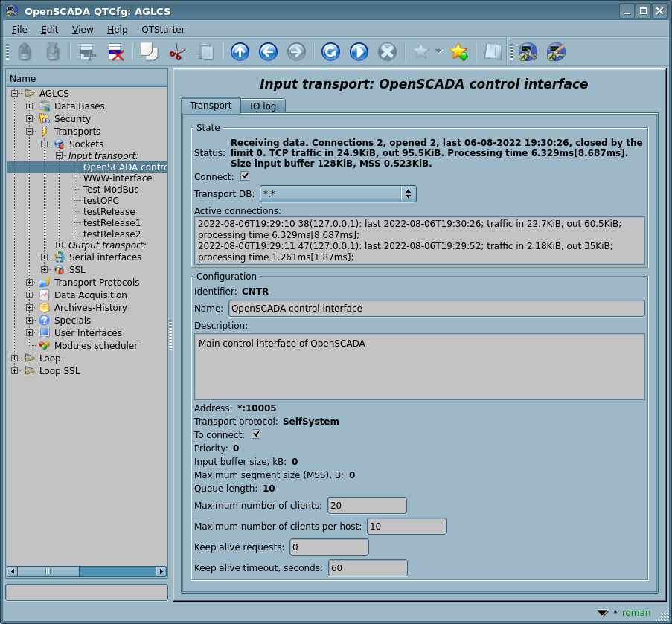The width and height of the screenshot is (672, 624).
Task: Click the Paste clipboard toolbar icon
Action: (x=206, y=52)
